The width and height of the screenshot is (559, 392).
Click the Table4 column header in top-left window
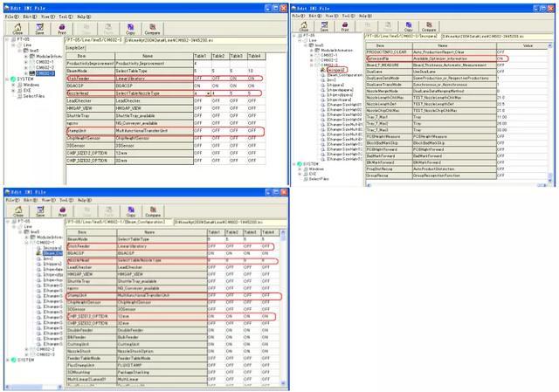pos(254,56)
